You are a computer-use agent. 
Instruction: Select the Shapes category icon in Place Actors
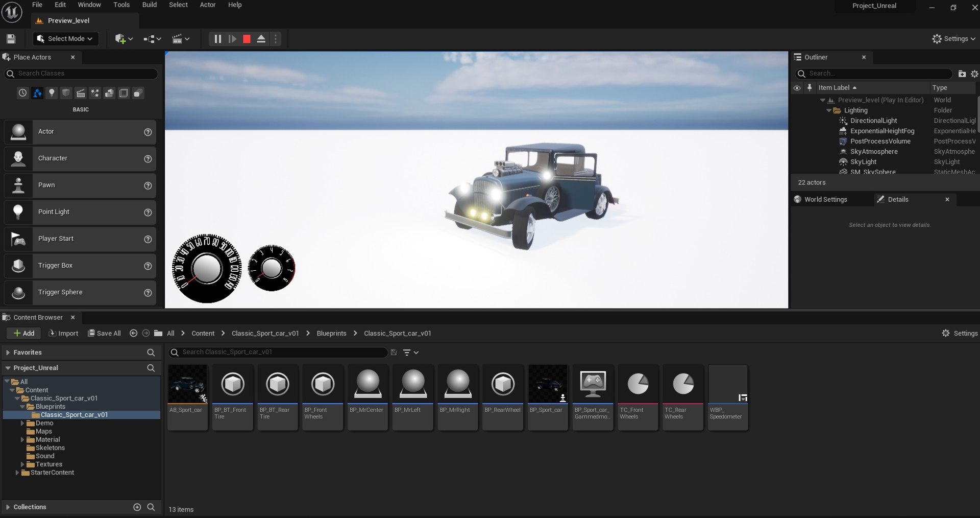pos(66,93)
